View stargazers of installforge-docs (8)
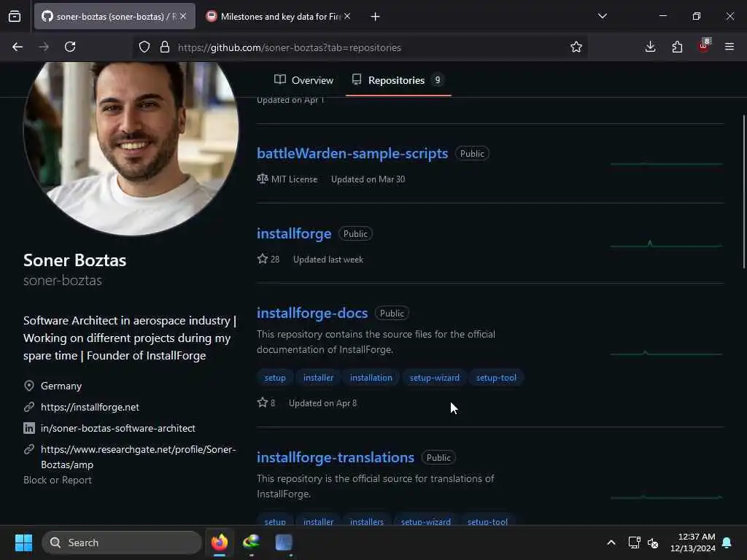The image size is (747, 560). [266, 402]
